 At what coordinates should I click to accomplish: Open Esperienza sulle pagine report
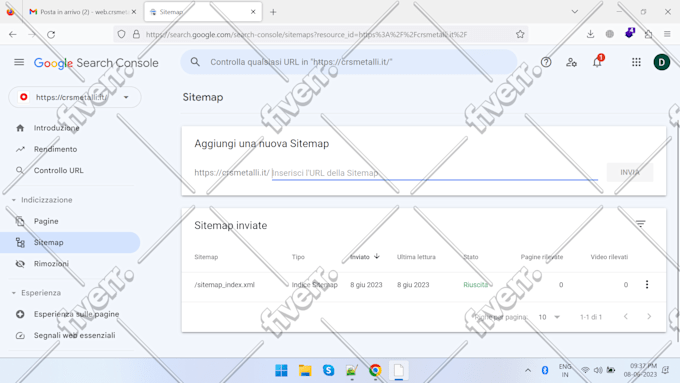[x=76, y=314]
